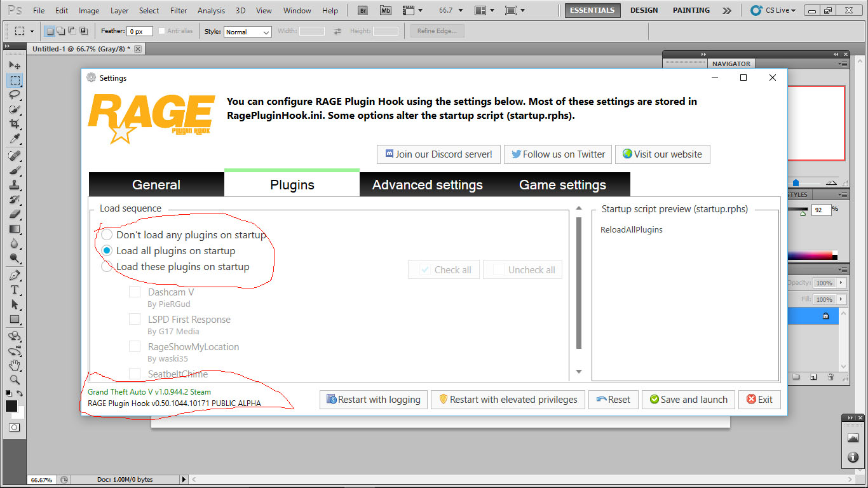Select the Eyedropper tool
Viewport: 868px width, 488px height.
click(x=14, y=139)
